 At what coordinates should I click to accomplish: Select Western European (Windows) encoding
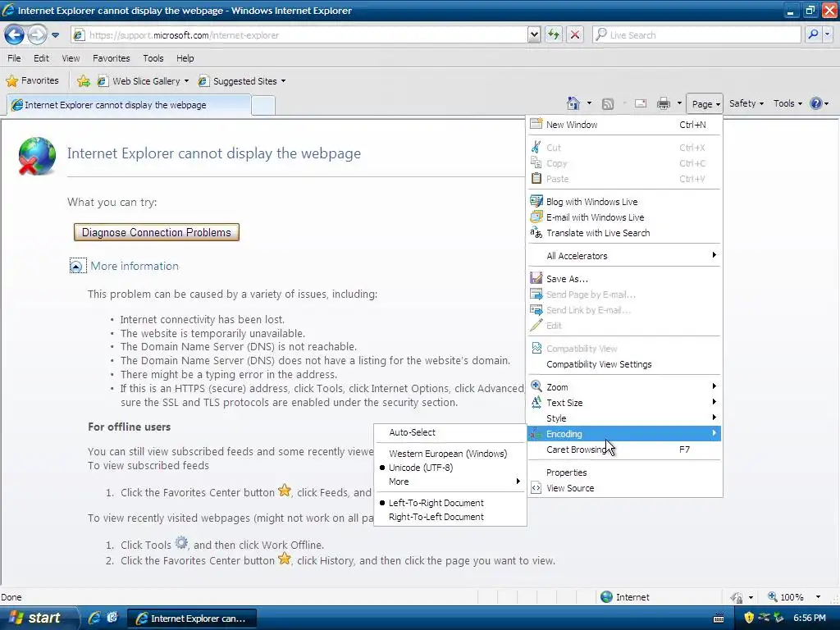tap(450, 454)
